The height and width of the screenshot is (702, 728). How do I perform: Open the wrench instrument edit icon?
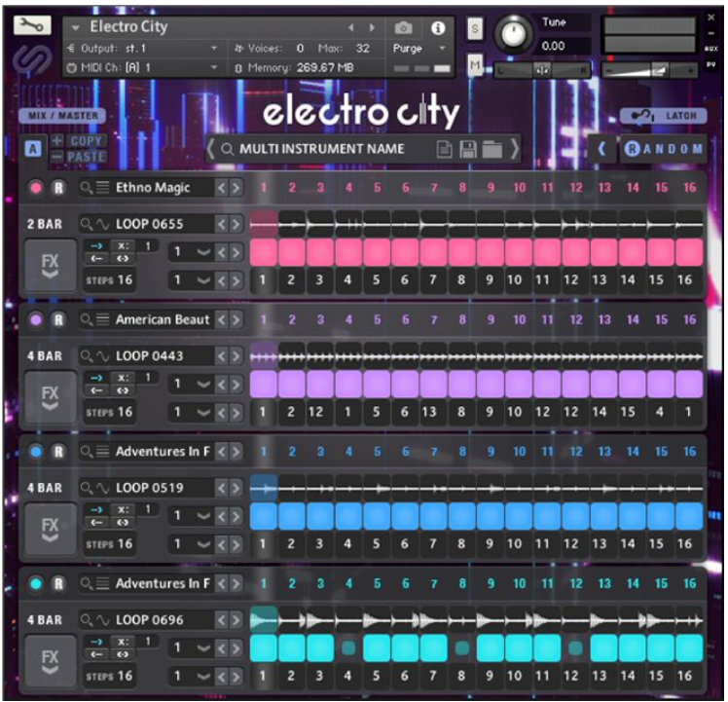[x=32, y=25]
